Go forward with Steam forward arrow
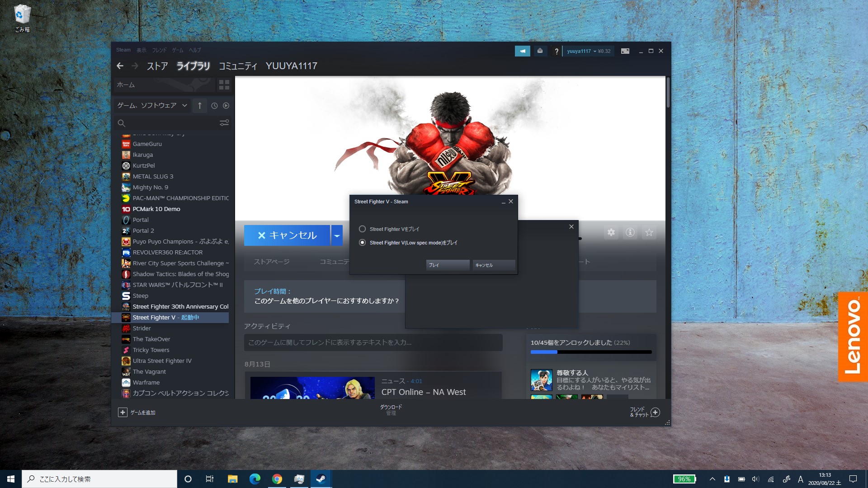The image size is (868, 488). tap(135, 66)
